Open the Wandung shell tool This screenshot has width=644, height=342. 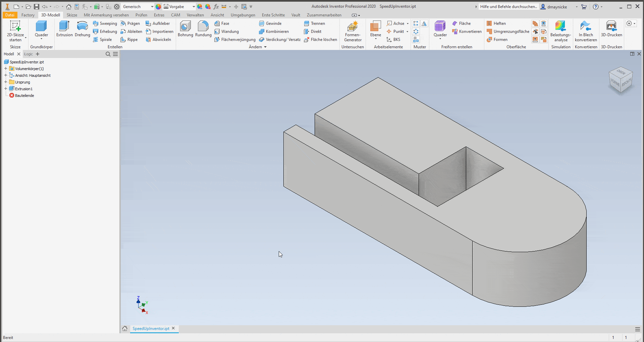point(227,31)
